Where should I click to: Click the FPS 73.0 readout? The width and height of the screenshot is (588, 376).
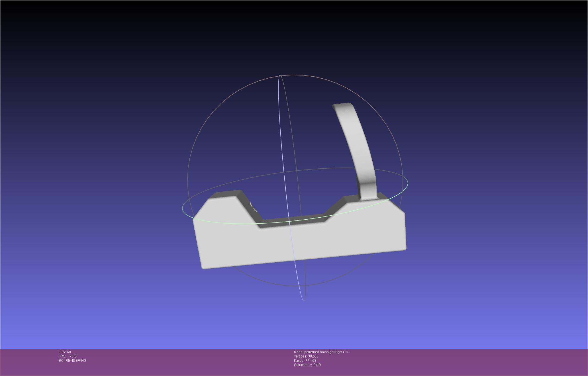click(68, 356)
